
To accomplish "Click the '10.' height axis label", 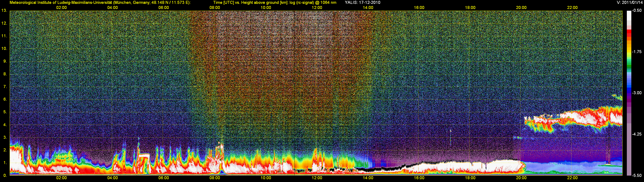I will tap(4, 49).
